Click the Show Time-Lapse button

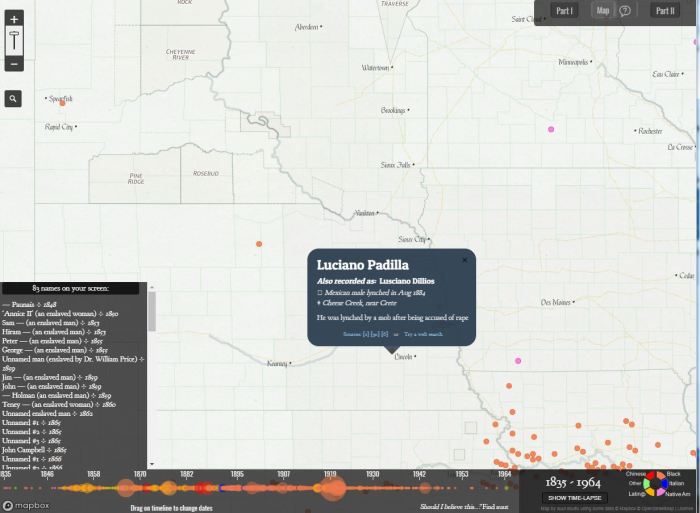coord(575,498)
